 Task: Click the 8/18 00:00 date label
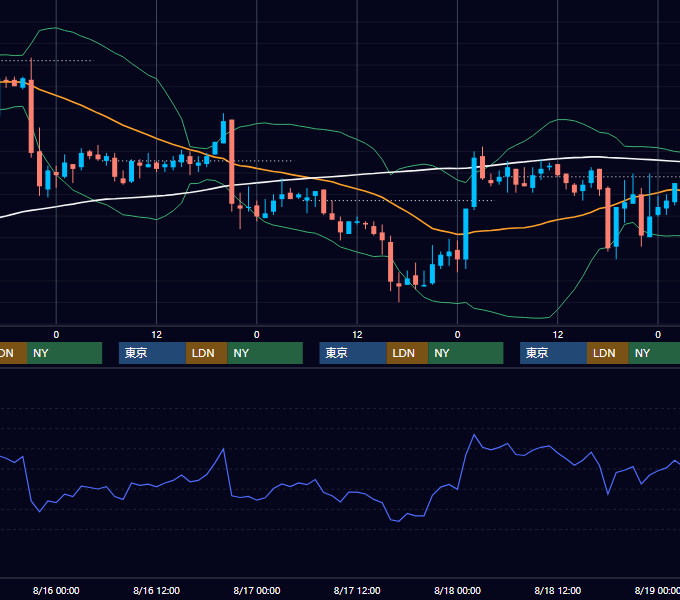tap(458, 590)
